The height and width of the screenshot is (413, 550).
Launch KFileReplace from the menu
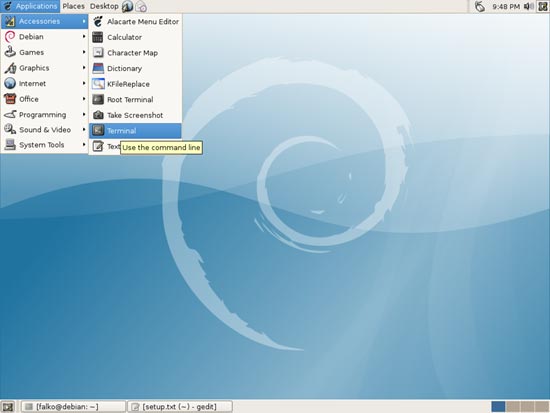pyautogui.click(x=135, y=84)
